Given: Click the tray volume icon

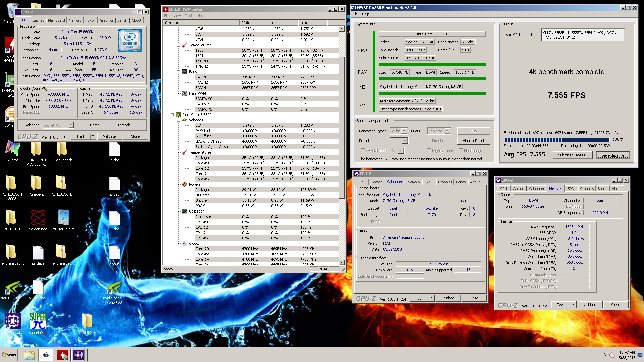Looking at the screenshot, I should tap(612, 355).
